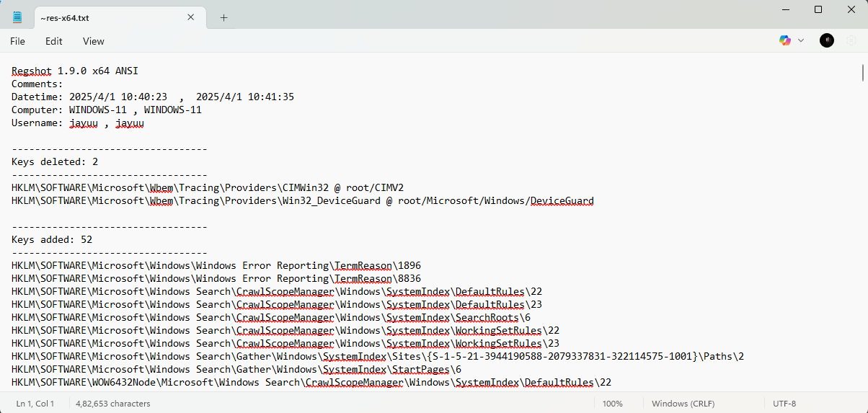Click the CIMWin32 @ root/CIMV2 registry line
868x413 pixels.
click(208, 187)
